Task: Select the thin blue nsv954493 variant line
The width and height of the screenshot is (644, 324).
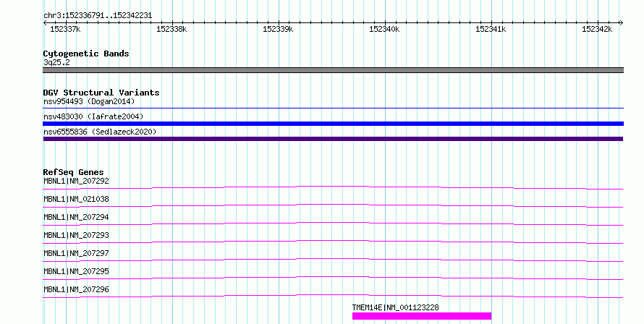Action: tap(333, 108)
